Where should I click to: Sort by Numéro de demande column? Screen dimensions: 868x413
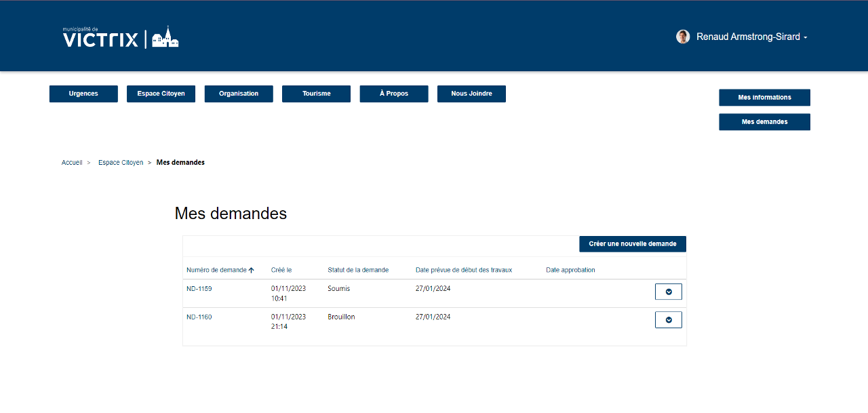click(216, 270)
